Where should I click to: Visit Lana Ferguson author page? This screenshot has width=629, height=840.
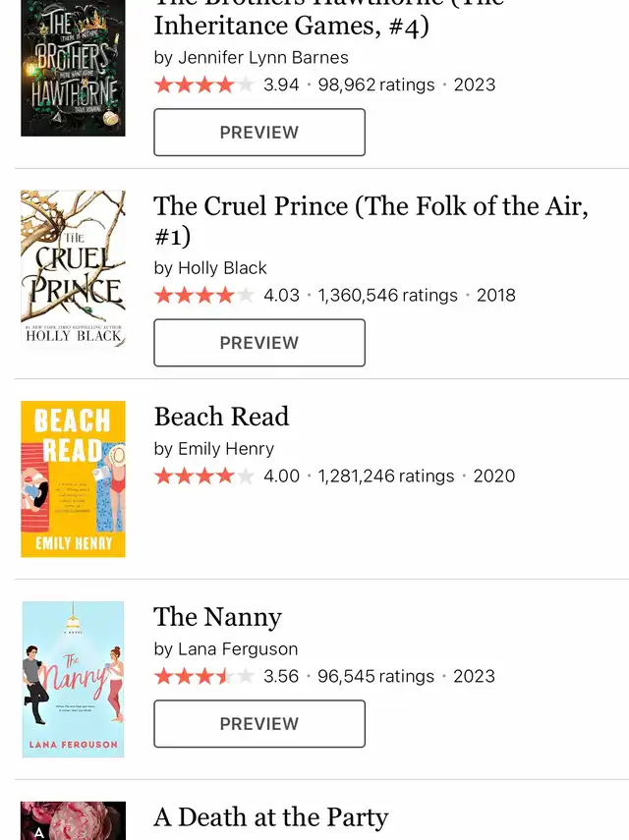tap(237, 649)
